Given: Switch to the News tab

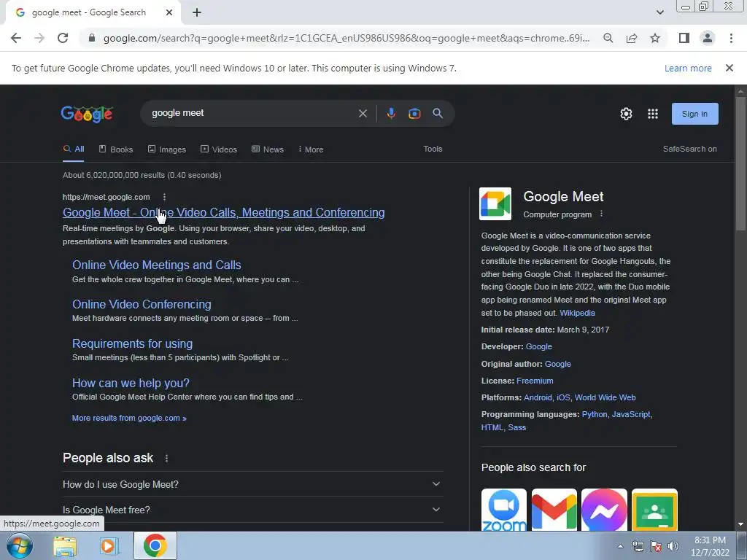Looking at the screenshot, I should pyautogui.click(x=267, y=149).
